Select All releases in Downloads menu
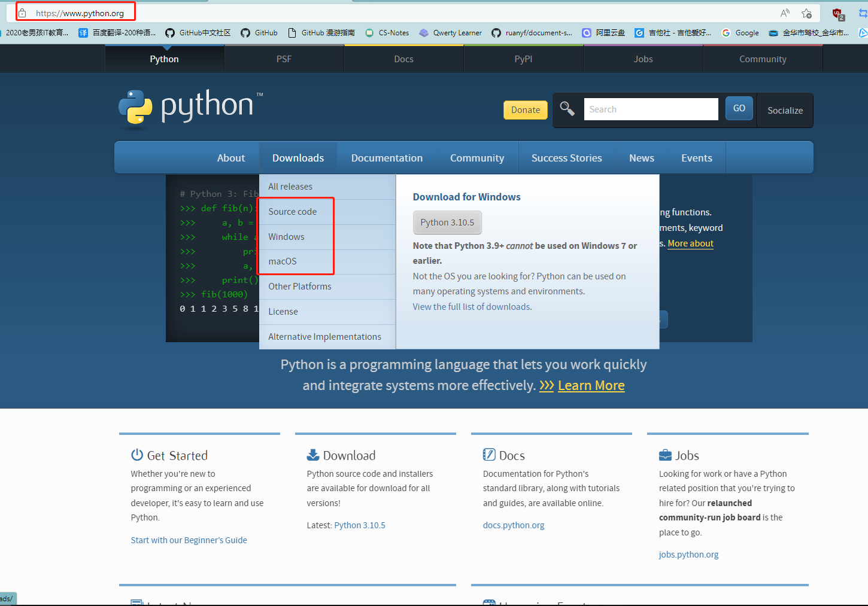The width and height of the screenshot is (868, 606). pos(327,187)
